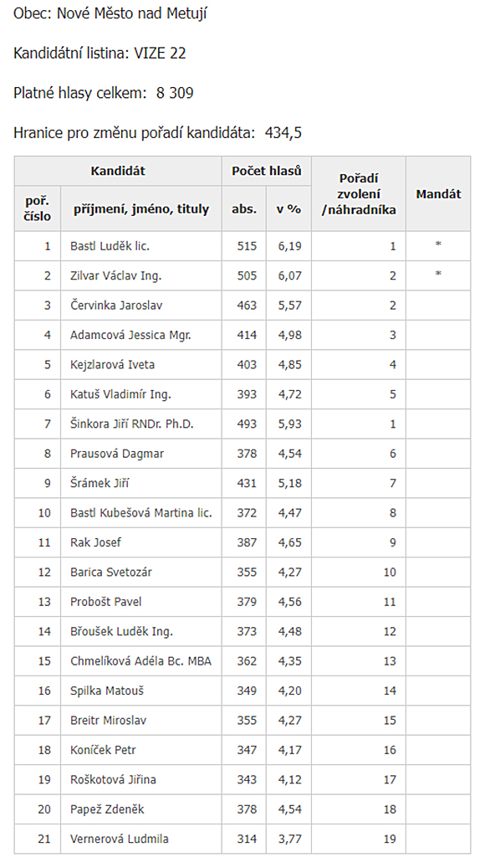Click the name Červinka Jaroslav
This screenshot has width=485, height=868.
pos(116,305)
